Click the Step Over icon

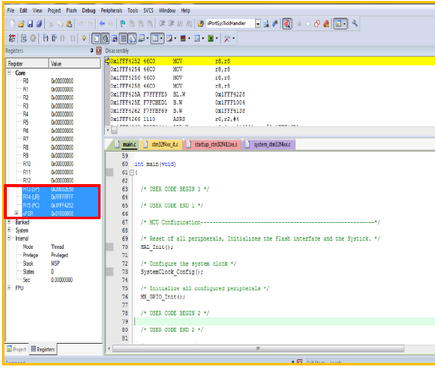coord(54,38)
